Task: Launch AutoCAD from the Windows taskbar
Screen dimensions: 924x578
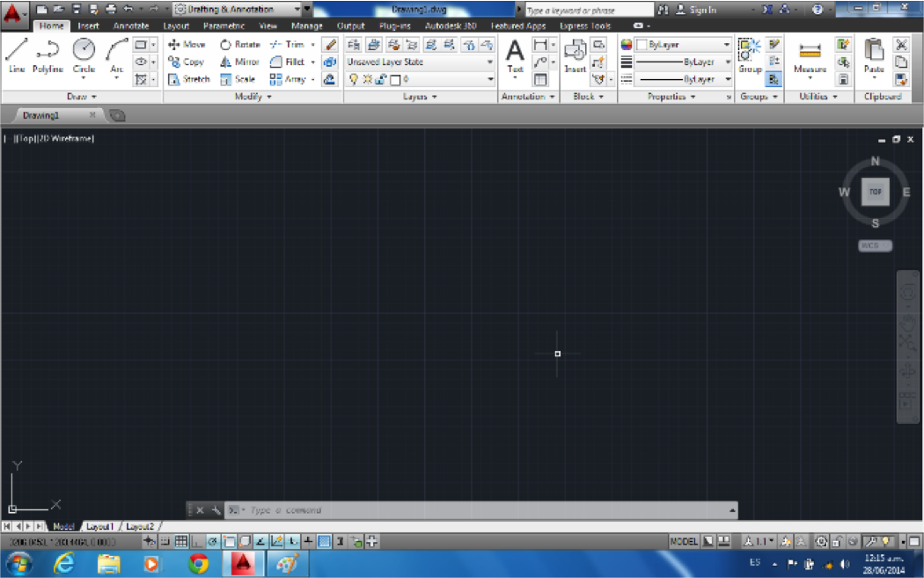Action: click(243, 563)
